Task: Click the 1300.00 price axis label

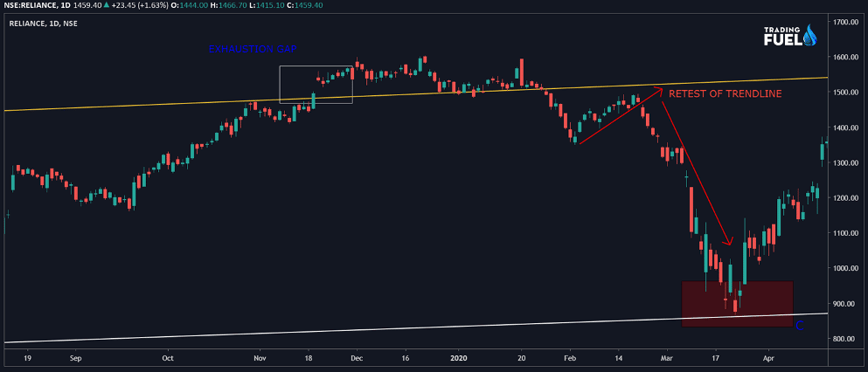Action: 847,163
